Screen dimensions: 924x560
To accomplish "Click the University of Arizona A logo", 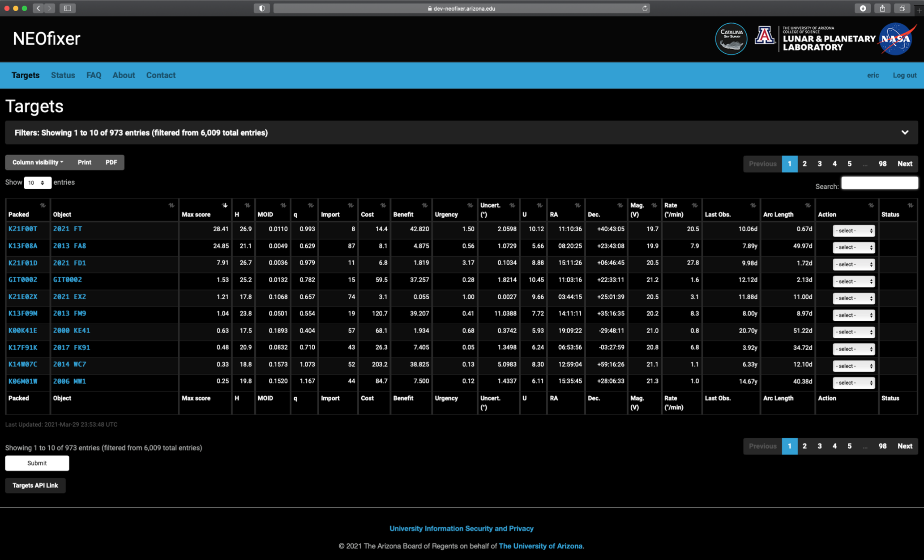I will pyautogui.click(x=765, y=36).
